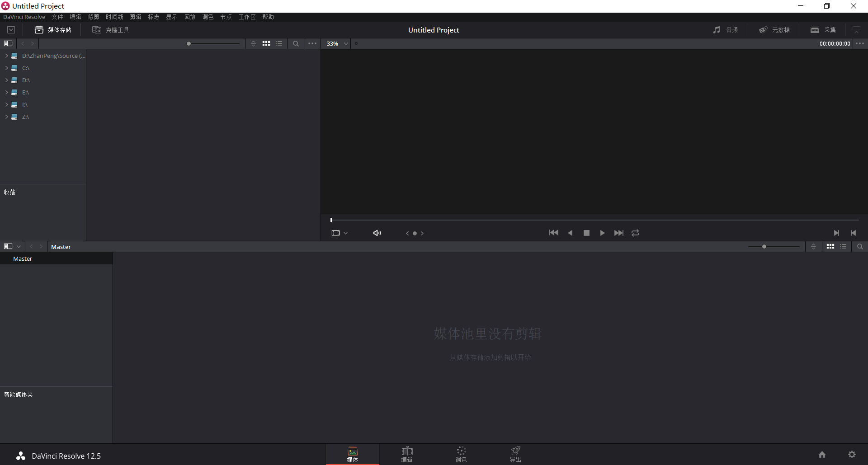The image size is (868, 465).
Task: Stop playback in the viewer
Action: click(586, 233)
